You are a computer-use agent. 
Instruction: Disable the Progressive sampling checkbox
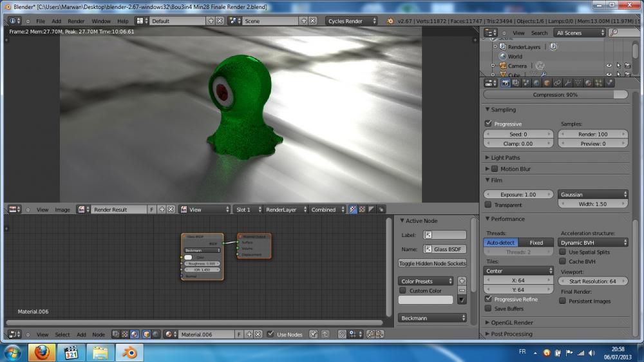point(488,124)
